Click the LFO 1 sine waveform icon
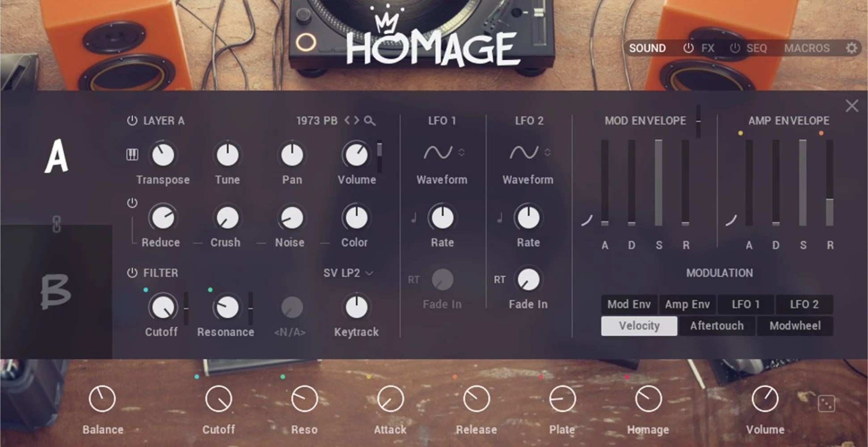This screenshot has height=447, width=868. (437, 152)
